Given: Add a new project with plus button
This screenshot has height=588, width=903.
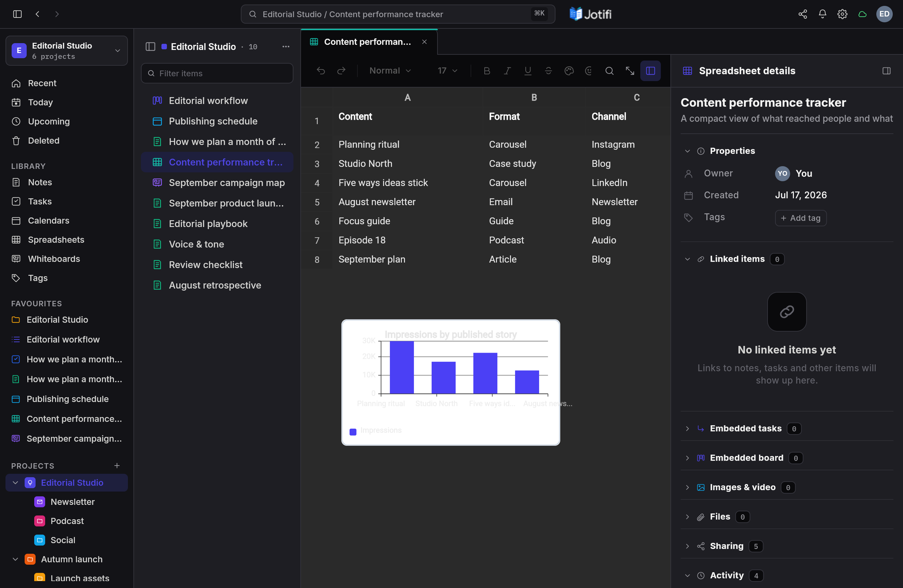Looking at the screenshot, I should [x=117, y=465].
